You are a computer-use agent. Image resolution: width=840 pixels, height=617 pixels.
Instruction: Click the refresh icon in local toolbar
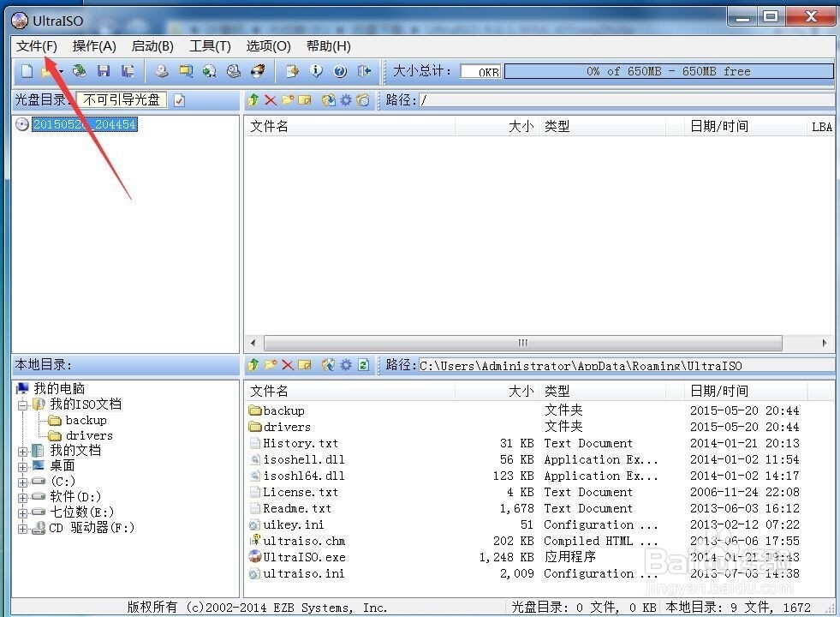(363, 365)
